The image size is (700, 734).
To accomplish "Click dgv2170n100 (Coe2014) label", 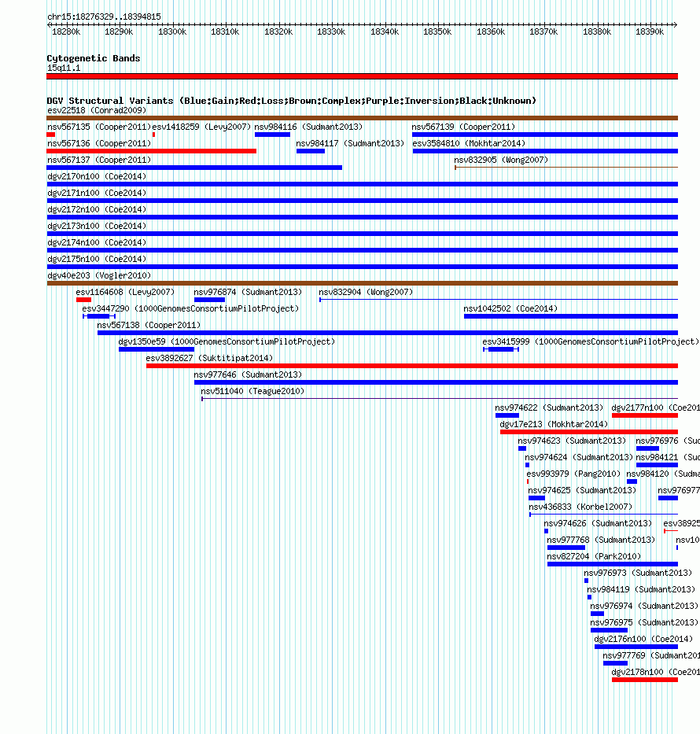I will coord(97,176).
